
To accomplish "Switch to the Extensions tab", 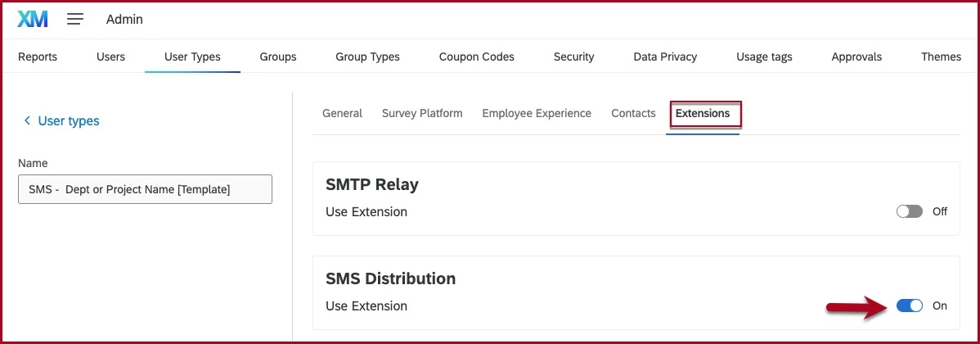I will tap(703, 113).
